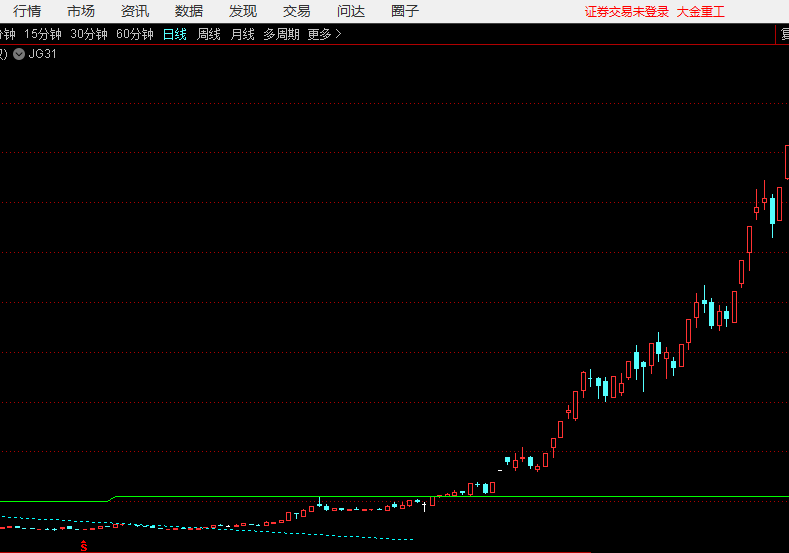Open the 数据 menu
Image resolution: width=789 pixels, height=553 pixels.
[189, 11]
